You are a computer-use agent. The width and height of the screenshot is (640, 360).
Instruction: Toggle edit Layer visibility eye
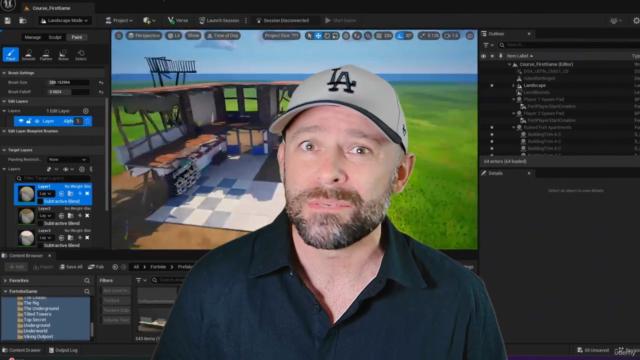coord(37,121)
